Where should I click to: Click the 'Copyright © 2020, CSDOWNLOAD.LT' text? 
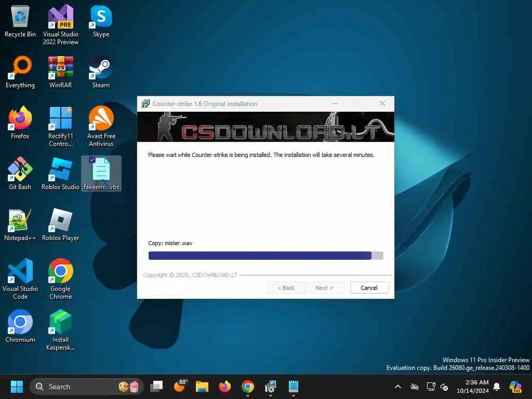pyautogui.click(x=190, y=275)
